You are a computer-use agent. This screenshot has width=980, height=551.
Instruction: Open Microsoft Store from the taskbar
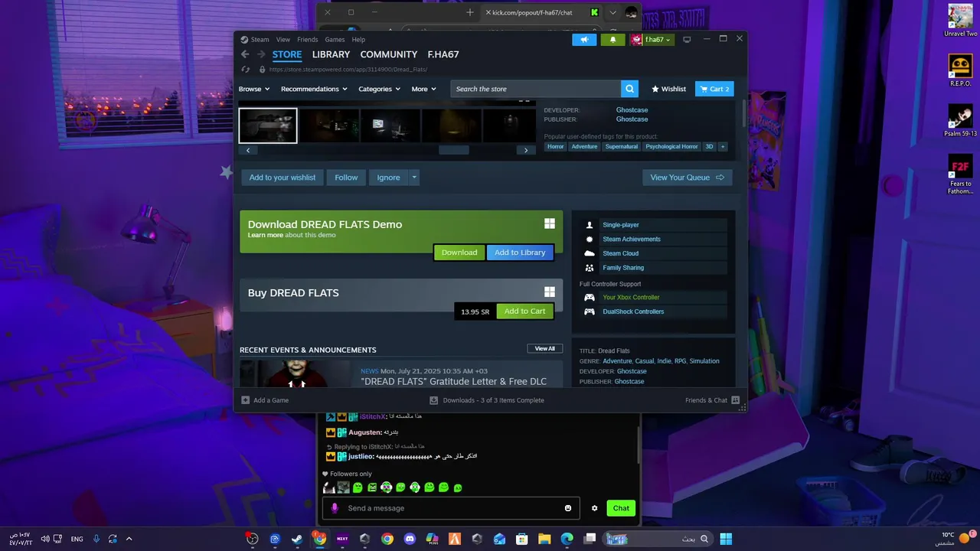522,539
